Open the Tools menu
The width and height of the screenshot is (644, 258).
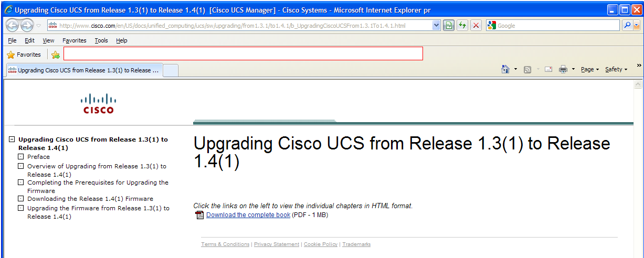pyautogui.click(x=101, y=40)
